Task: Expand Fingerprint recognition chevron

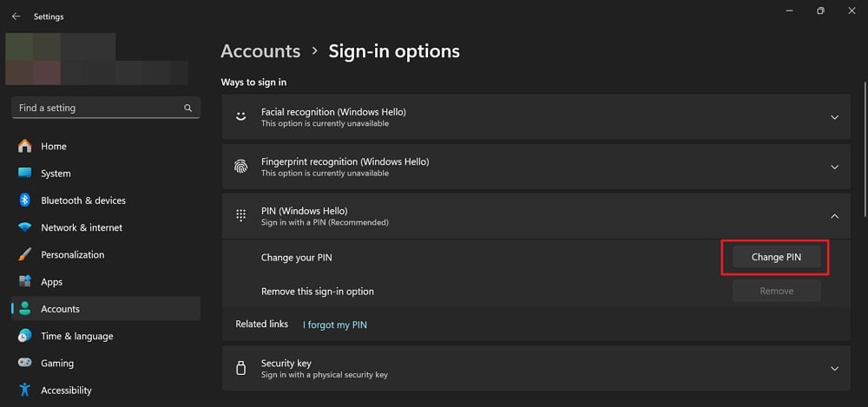Action: [834, 167]
